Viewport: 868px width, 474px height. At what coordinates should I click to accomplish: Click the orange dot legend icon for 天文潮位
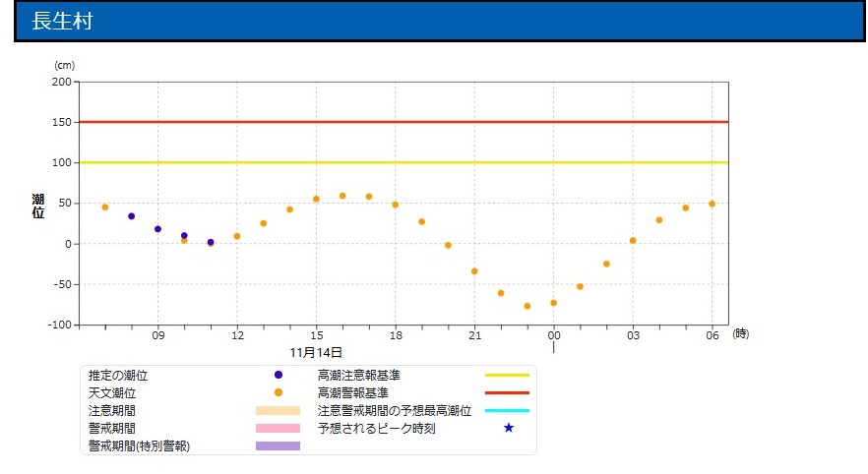point(279,392)
